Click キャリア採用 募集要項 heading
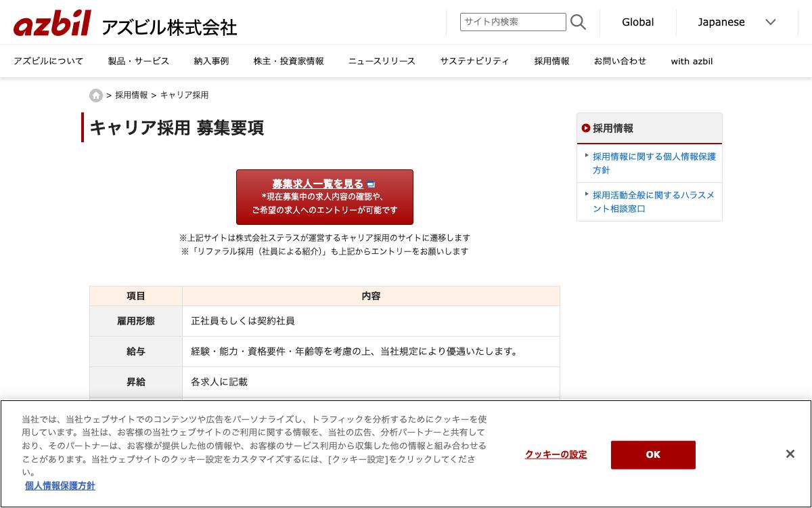This screenshot has width=812, height=508. (177, 128)
